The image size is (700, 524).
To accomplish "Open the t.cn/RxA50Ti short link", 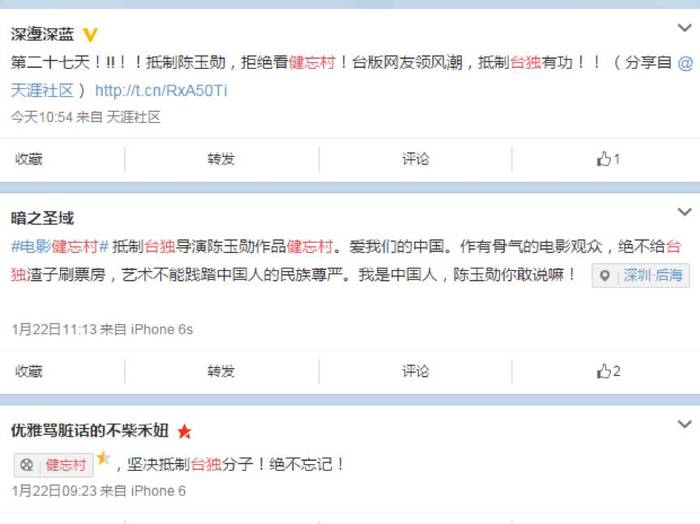I will pyautogui.click(x=161, y=91).
